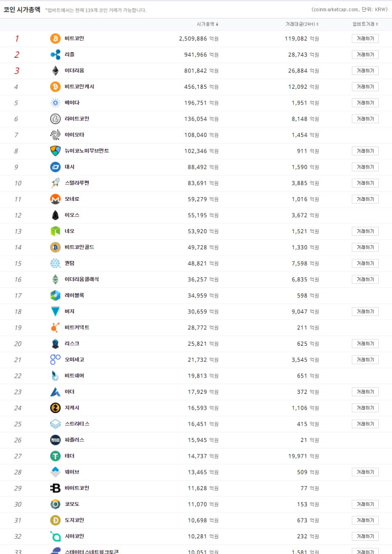The image size is (392, 554).
Task: Click the Litecoin (라이트코인) grey coin icon
Action: tap(55, 119)
